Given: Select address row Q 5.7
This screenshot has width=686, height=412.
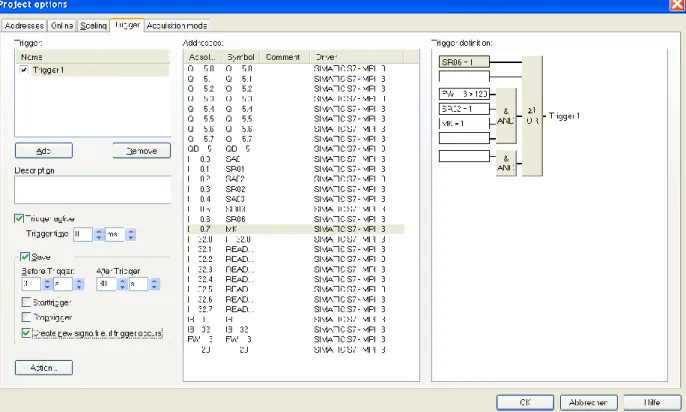Looking at the screenshot, I should pos(294,139).
